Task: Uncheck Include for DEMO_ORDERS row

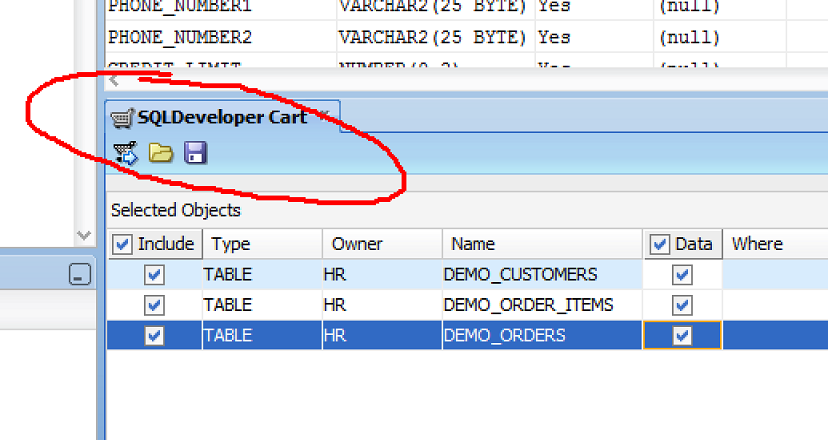Action: pyautogui.click(x=154, y=335)
